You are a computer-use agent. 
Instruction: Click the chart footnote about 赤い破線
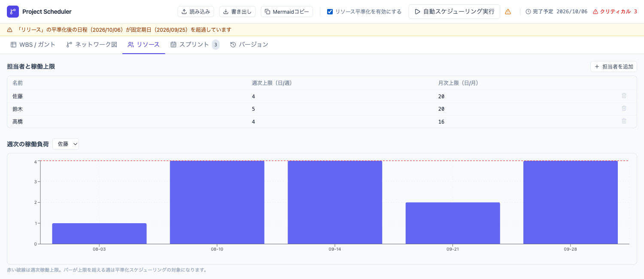(x=107, y=270)
